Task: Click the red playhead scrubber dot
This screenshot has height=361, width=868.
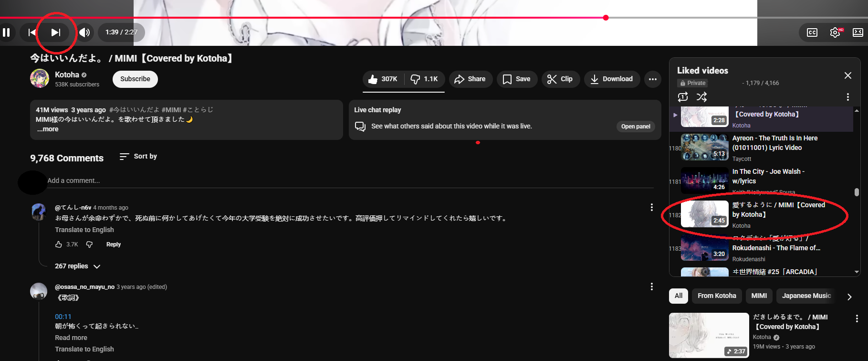Action: tap(606, 18)
